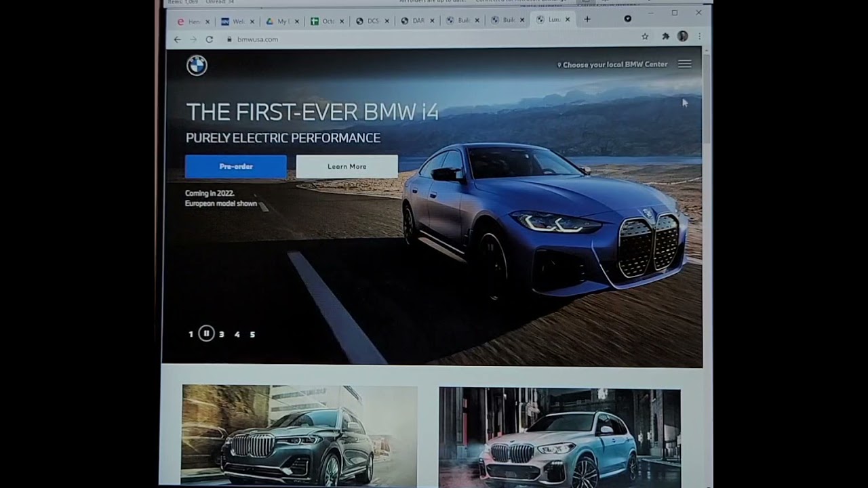Choose your local BMW Center link
868x488 pixels.
point(612,64)
